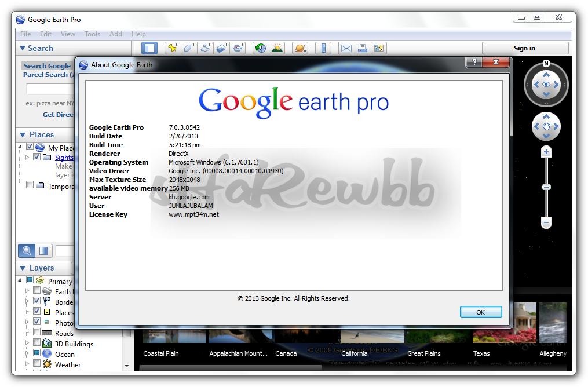Click the Email view icon
588x387 pixels.
click(x=346, y=48)
